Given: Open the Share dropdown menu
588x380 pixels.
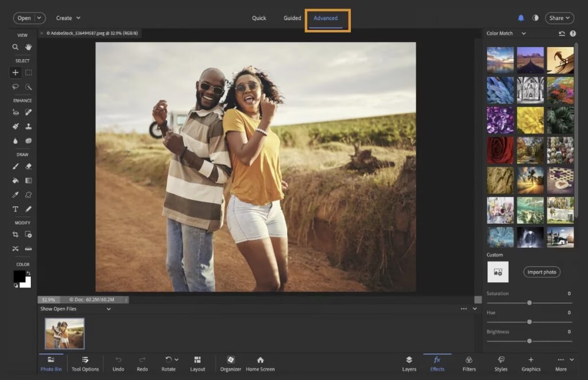Looking at the screenshot, I should tap(559, 18).
